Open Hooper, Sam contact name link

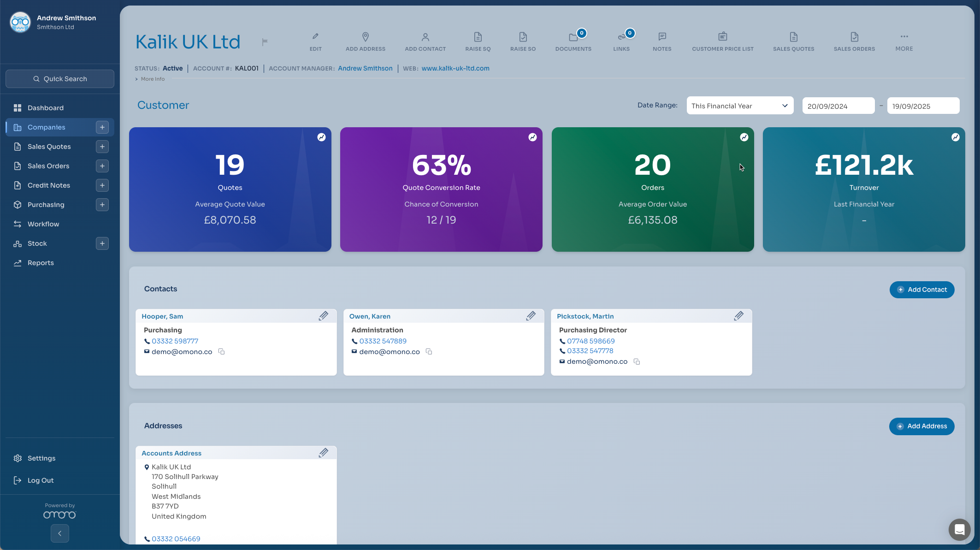tap(162, 316)
